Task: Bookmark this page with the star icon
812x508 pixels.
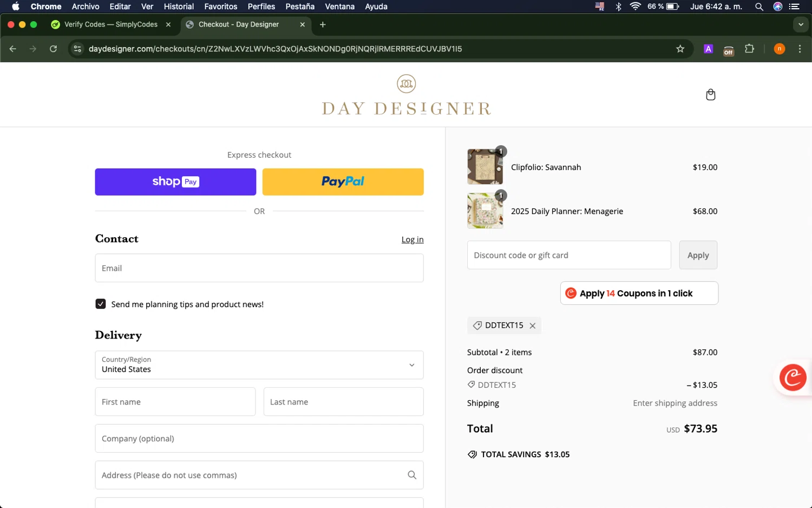Action: tap(680, 49)
